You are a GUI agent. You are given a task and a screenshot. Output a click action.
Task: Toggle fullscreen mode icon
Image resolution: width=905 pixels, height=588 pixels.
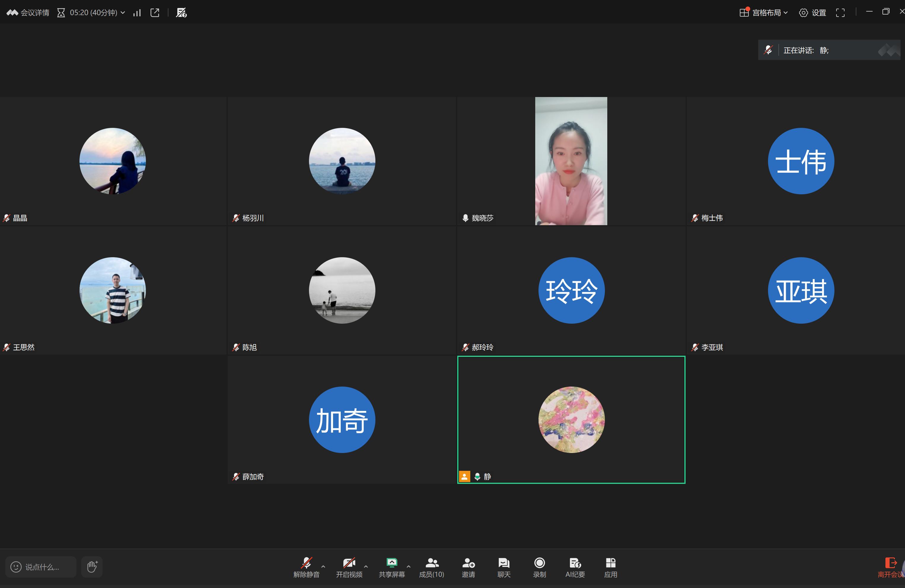[840, 13]
